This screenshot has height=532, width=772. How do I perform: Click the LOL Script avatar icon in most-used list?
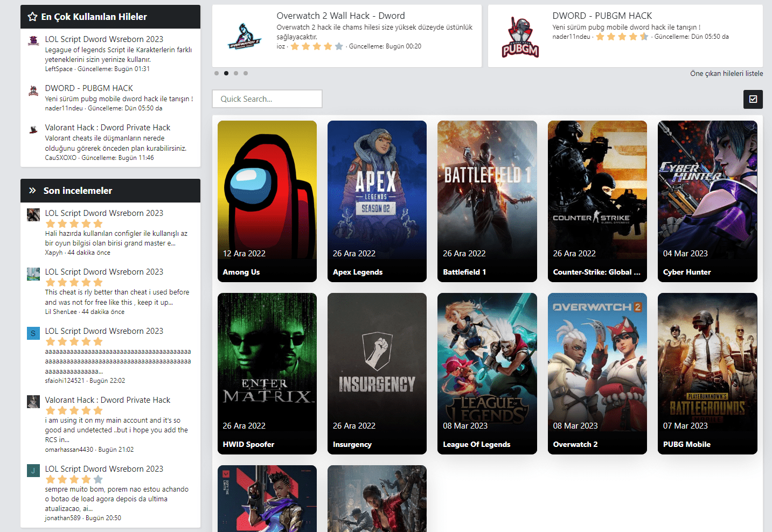pos(33,41)
